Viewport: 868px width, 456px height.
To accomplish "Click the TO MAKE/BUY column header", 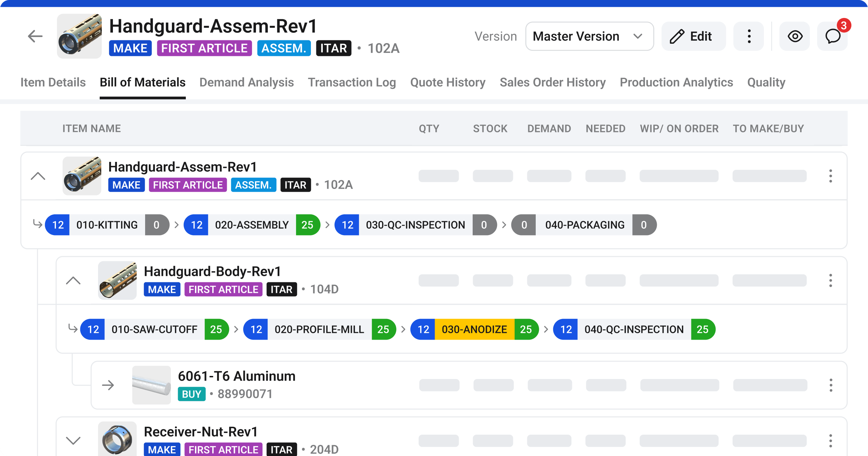I will (x=768, y=129).
